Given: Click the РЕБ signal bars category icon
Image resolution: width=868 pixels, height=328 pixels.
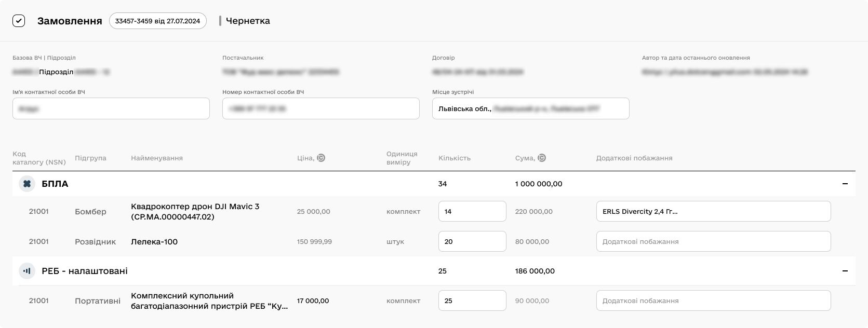Looking at the screenshot, I should (x=27, y=271).
